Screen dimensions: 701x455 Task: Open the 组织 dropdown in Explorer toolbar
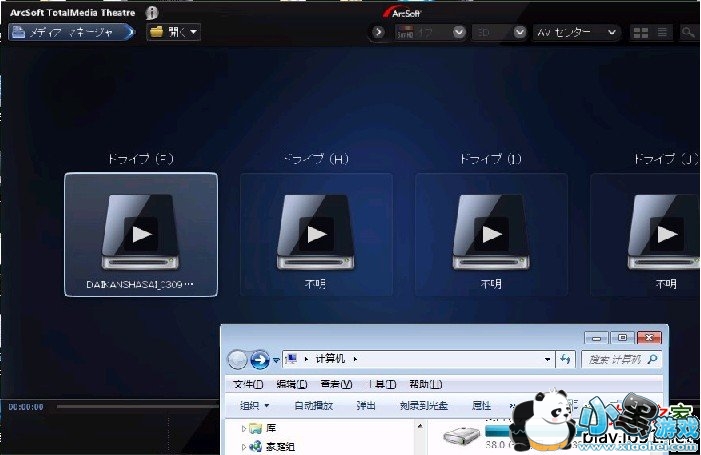[254, 406]
